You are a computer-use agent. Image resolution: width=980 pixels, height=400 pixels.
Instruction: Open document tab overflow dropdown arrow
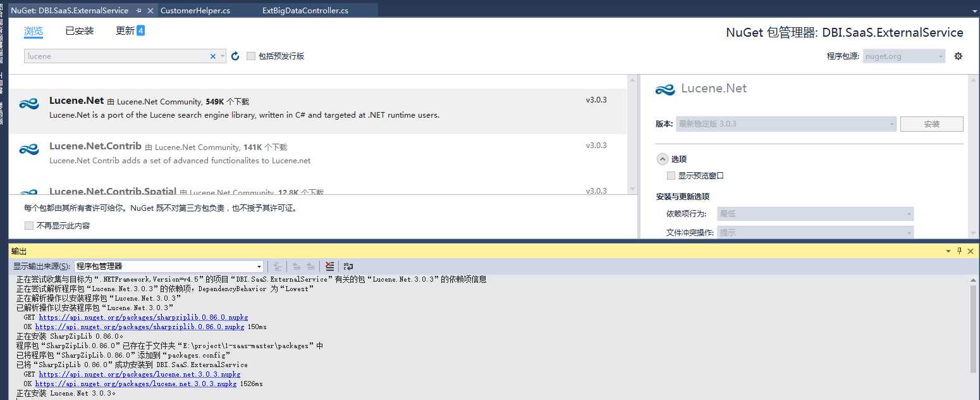tap(974, 11)
